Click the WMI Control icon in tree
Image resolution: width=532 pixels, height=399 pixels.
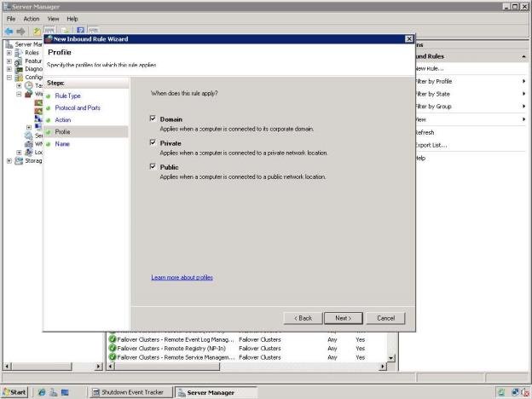(29, 144)
